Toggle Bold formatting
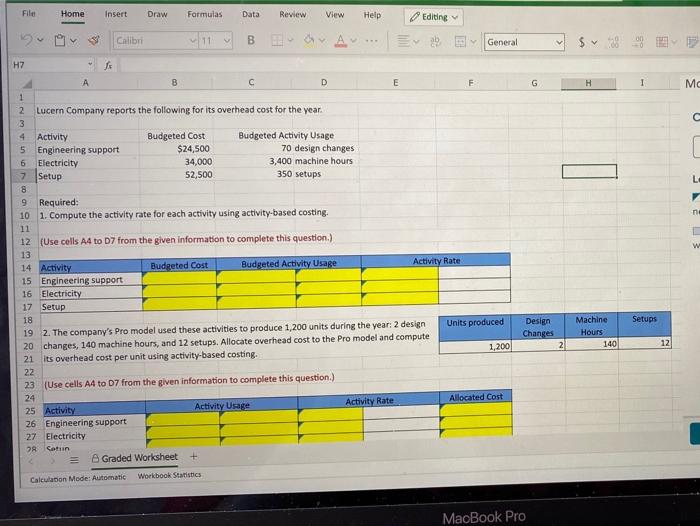 tap(251, 41)
